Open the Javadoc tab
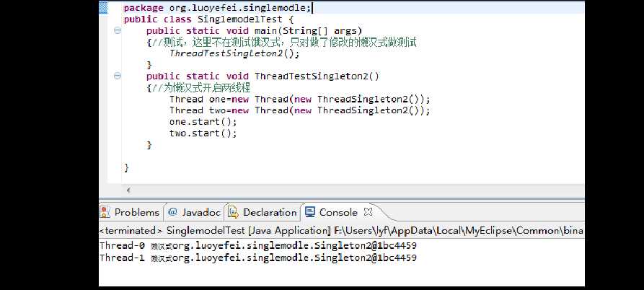The height and width of the screenshot is (290, 644). (x=195, y=212)
